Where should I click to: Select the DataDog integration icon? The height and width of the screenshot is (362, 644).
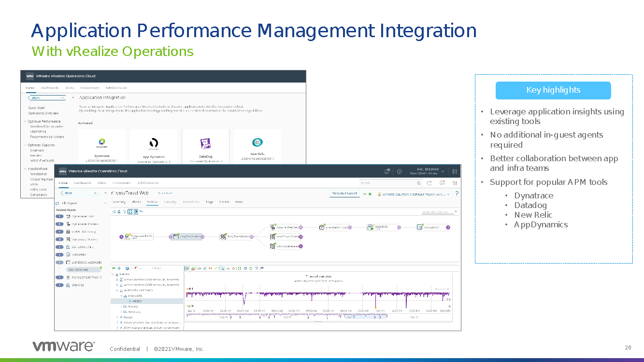pos(205,143)
